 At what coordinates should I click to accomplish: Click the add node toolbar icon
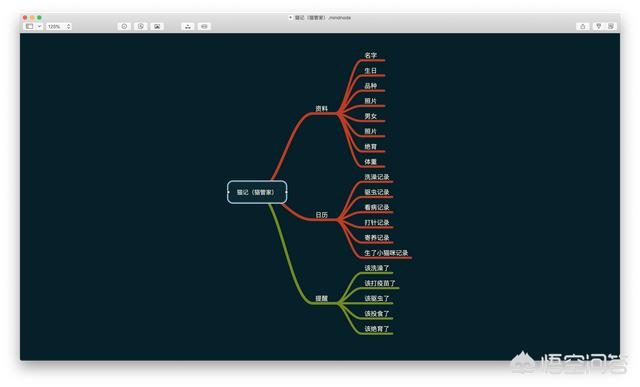click(x=124, y=26)
